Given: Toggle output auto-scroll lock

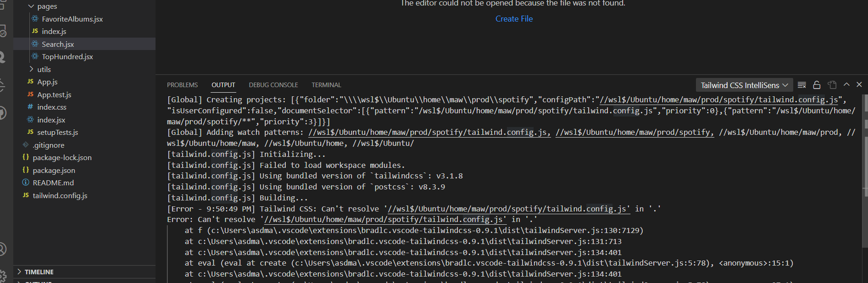Looking at the screenshot, I should (x=817, y=85).
